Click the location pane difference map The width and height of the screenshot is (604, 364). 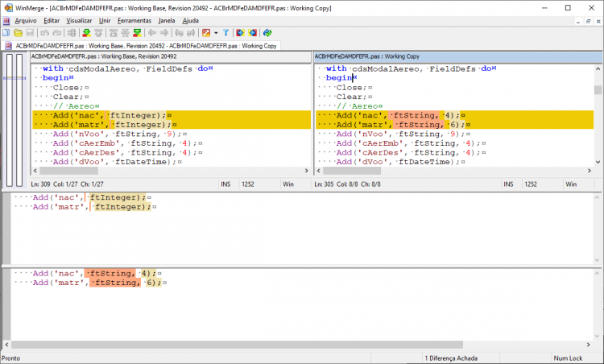coord(14,119)
